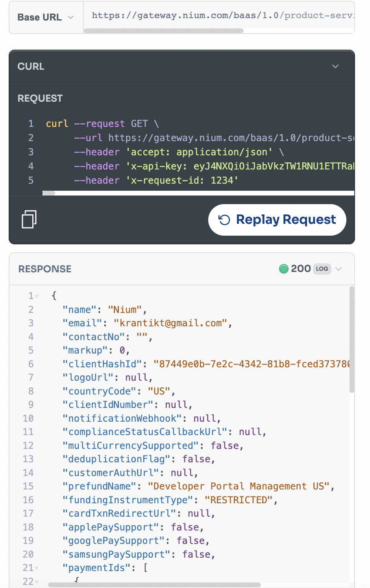Click the "deduplicationFlag" line

[139, 459]
